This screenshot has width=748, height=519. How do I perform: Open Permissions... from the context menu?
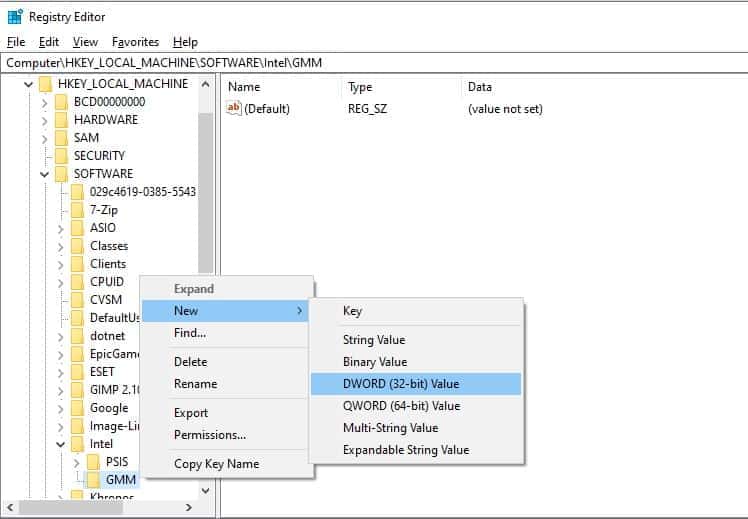226,435
